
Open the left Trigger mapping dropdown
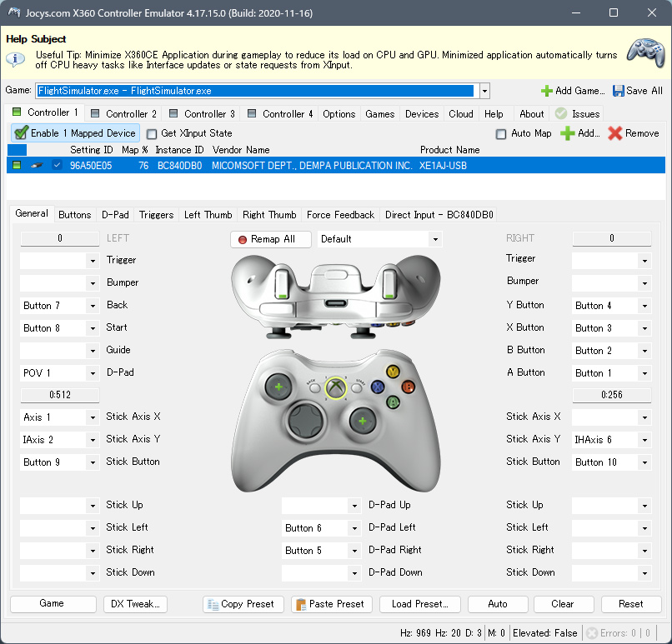pyautogui.click(x=93, y=261)
